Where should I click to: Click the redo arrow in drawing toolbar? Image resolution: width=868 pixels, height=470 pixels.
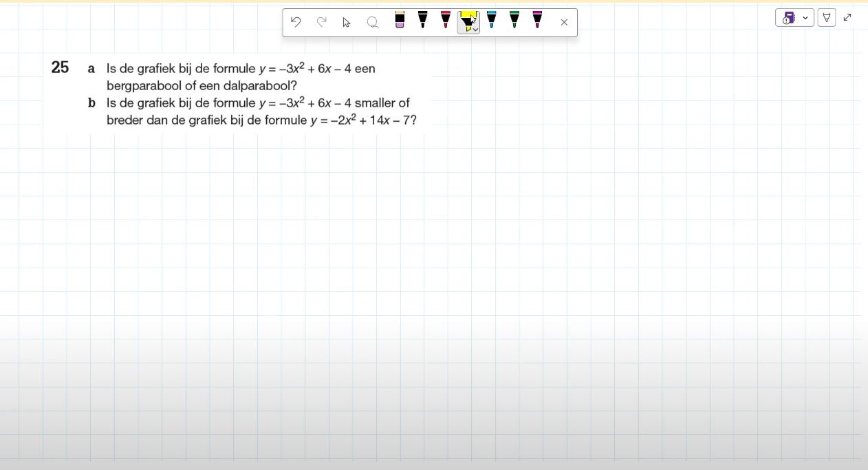click(x=321, y=22)
